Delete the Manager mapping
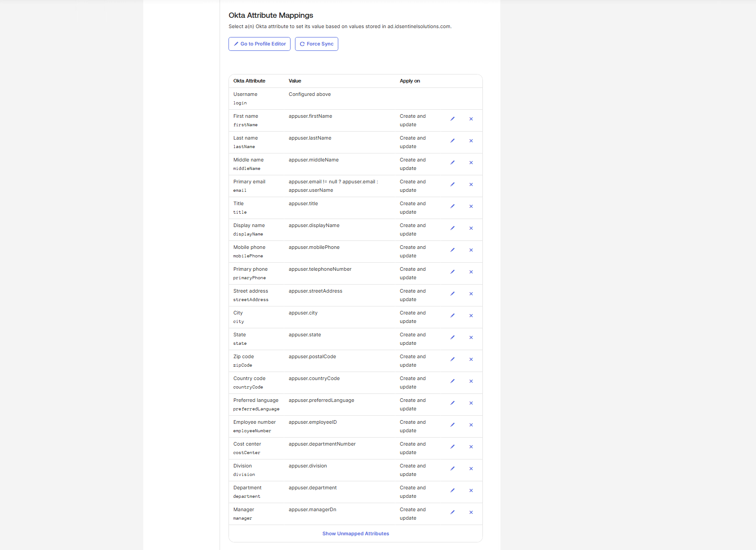 [471, 512]
